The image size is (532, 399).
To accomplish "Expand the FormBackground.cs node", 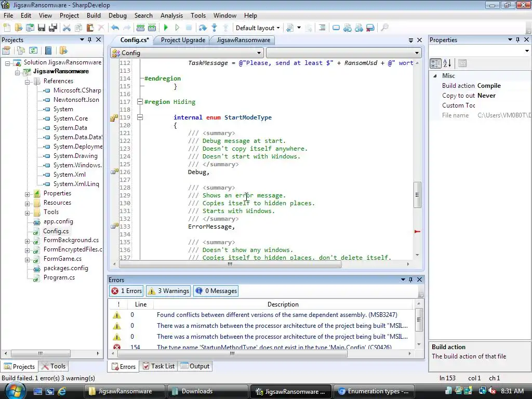I will (27, 241).
